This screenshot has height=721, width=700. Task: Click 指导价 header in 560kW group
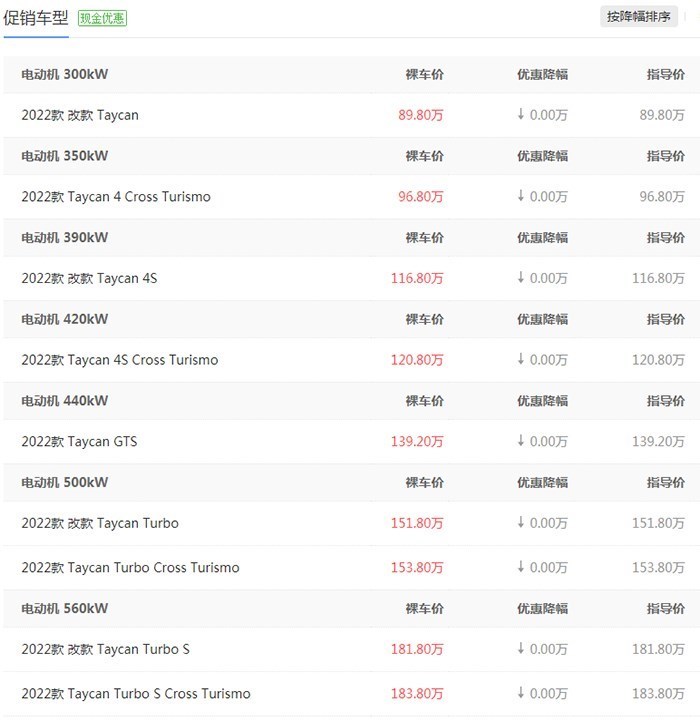tap(666, 609)
